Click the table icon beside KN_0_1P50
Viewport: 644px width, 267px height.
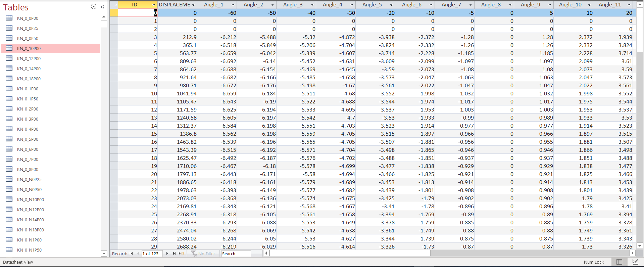point(9,99)
